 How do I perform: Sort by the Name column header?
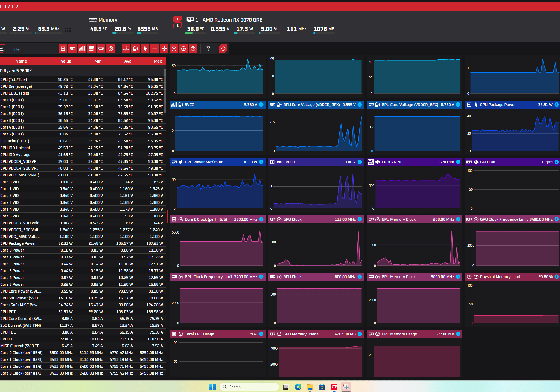(21, 61)
